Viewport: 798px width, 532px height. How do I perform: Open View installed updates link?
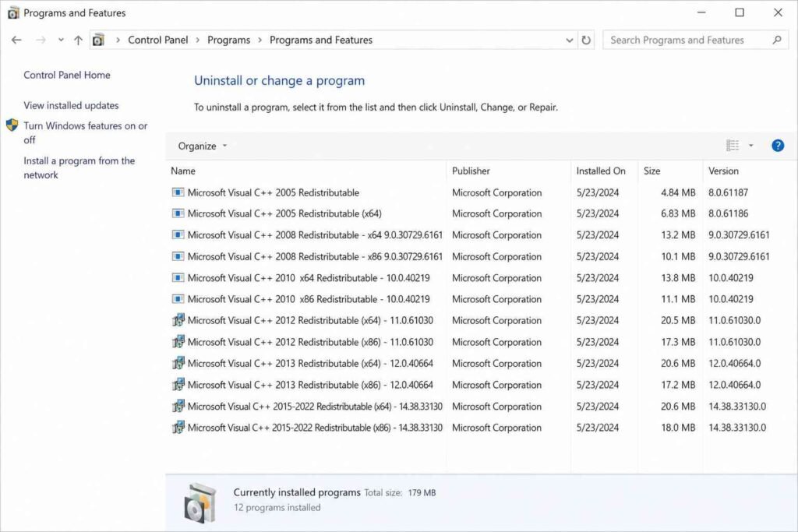pos(71,106)
